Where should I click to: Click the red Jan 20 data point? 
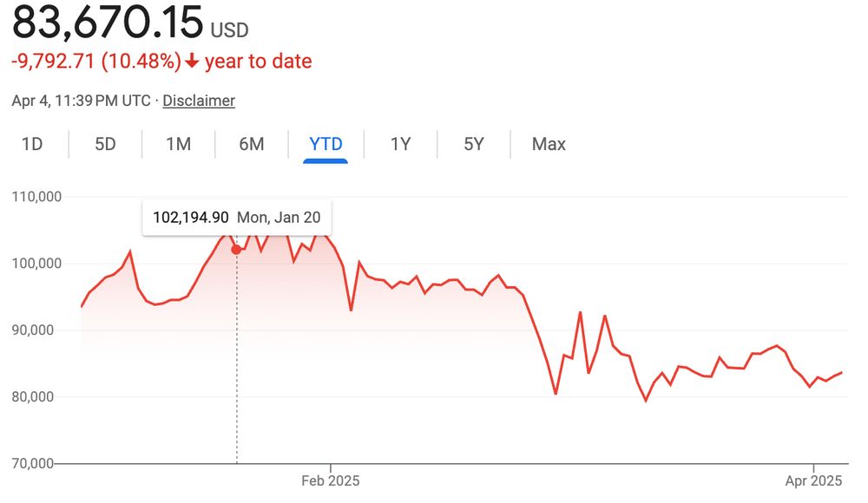coord(236,250)
